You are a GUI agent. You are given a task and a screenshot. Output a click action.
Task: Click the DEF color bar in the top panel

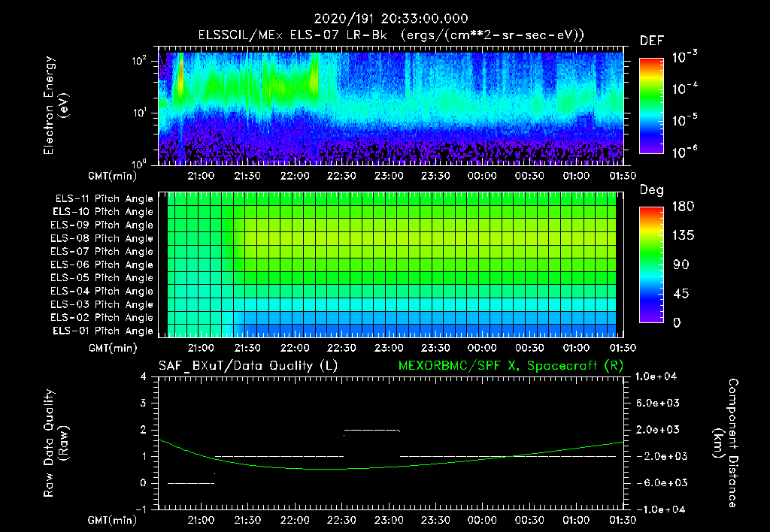coord(651,105)
